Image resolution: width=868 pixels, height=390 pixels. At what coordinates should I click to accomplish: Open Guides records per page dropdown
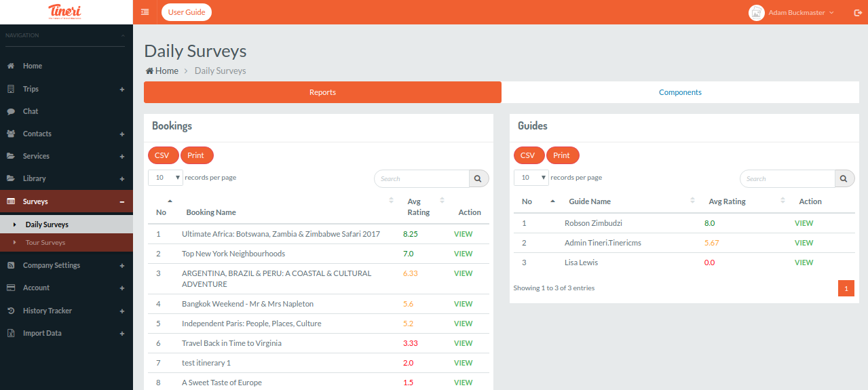click(x=531, y=178)
